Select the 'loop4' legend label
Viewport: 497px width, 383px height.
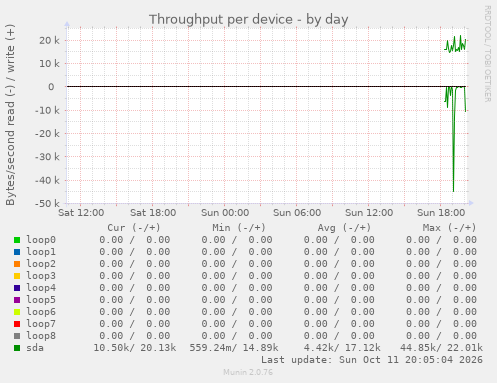click(x=41, y=288)
